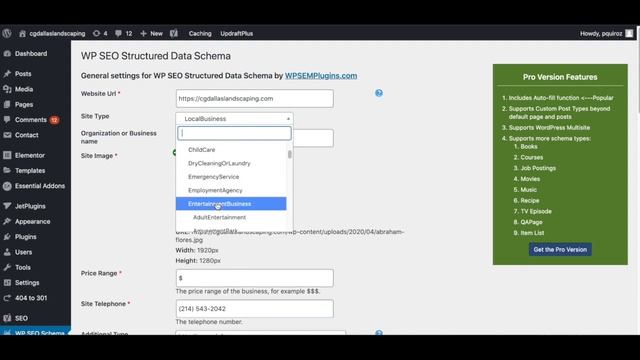Click the Pages icon in sidebar
Image resolution: width=640 pixels, height=360 pixels.
tap(7, 104)
